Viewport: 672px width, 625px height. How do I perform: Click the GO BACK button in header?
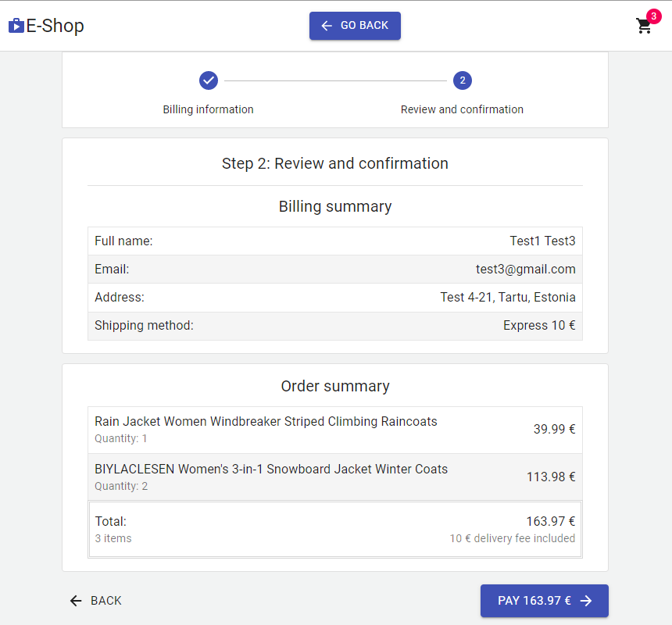click(355, 26)
